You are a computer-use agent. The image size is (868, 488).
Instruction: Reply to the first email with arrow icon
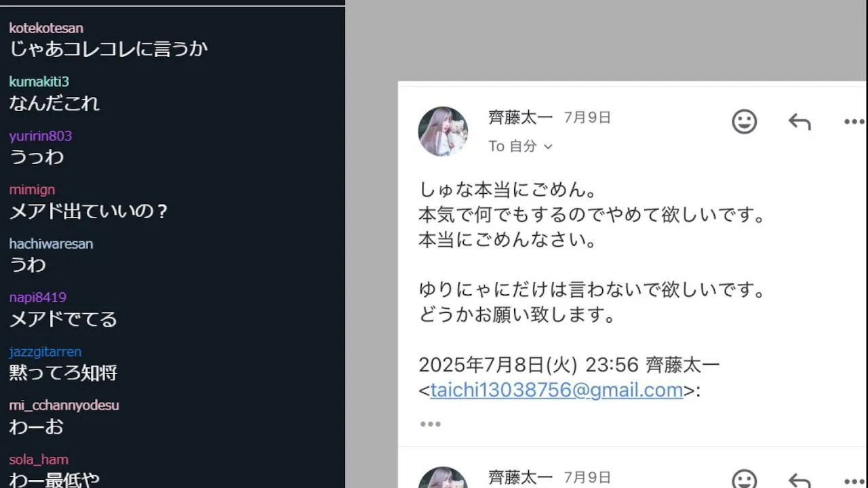tap(800, 121)
